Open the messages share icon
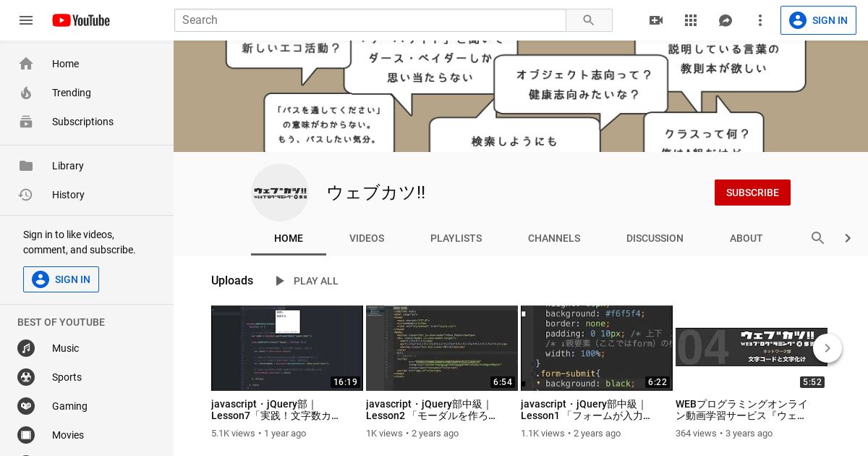 pyautogui.click(x=726, y=20)
